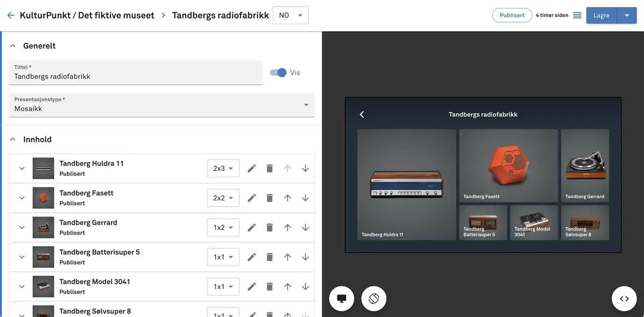This screenshot has height=317, width=644.
Task: Open the embed code view button
Action: coord(624,299)
